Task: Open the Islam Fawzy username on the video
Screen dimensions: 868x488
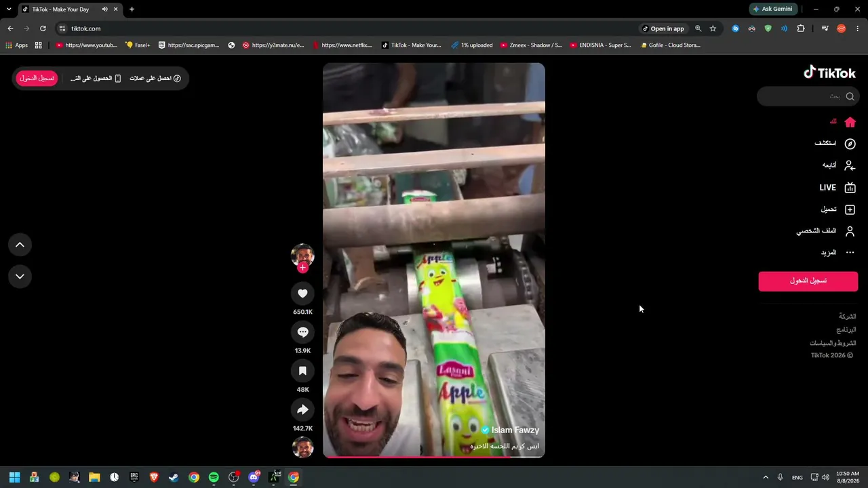Action: click(x=515, y=430)
